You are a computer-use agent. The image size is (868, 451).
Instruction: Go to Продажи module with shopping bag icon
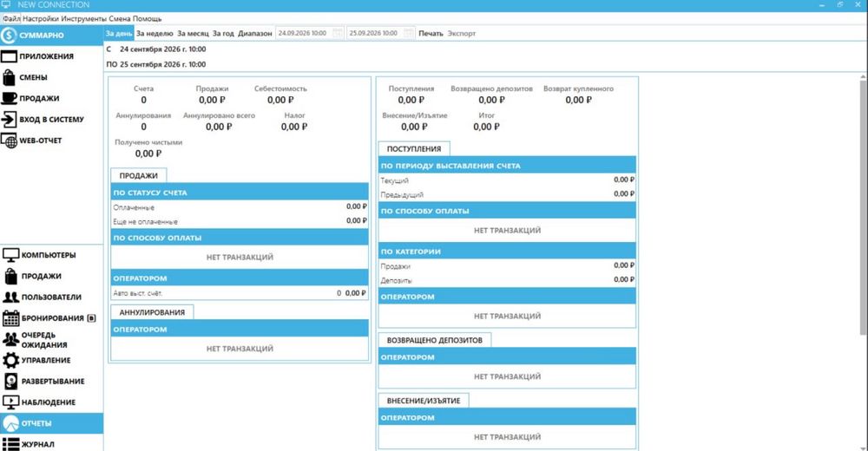[51, 276]
